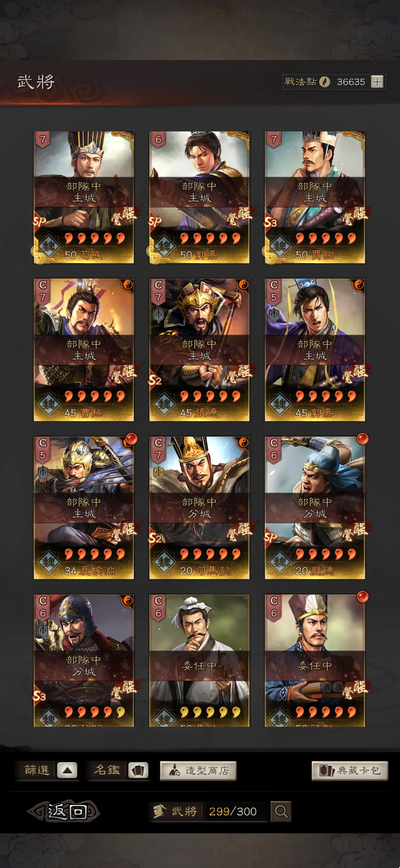Tap the yin-yang badge on 曹操 card
400x868 pixels.
click(128, 285)
